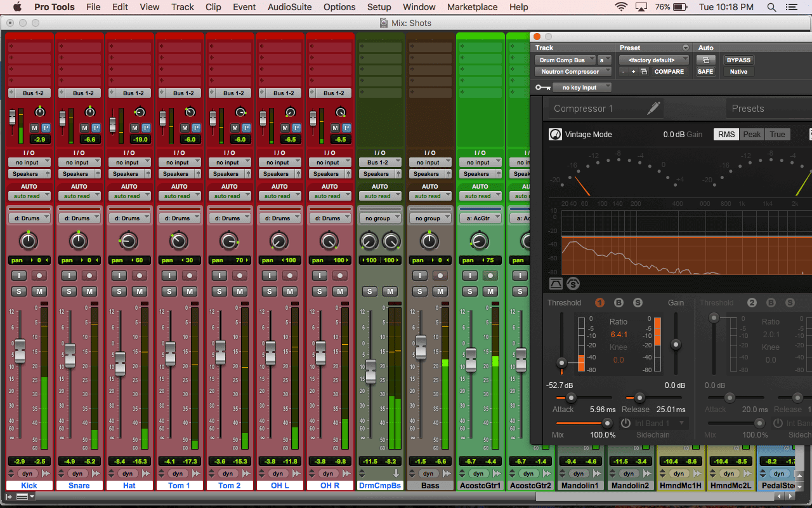This screenshot has height=508, width=812.
Task: Click the circular S solo icon below the spectrum
Action: tap(572, 284)
